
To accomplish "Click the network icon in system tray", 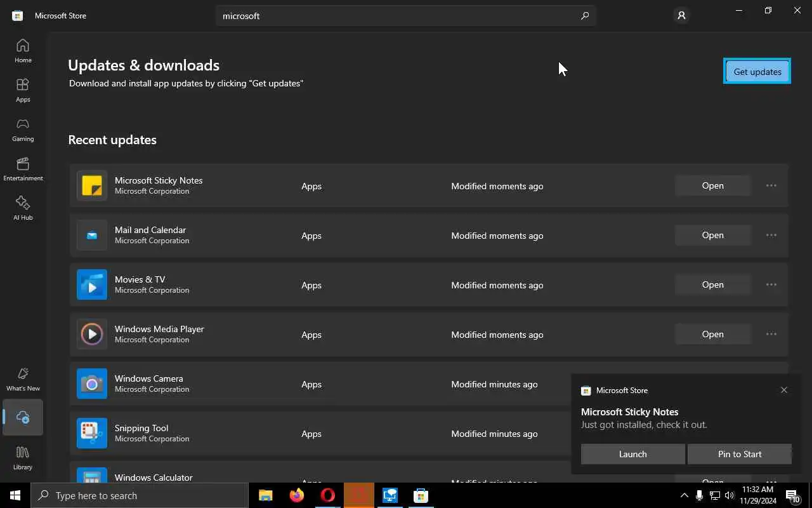I will [715, 495].
